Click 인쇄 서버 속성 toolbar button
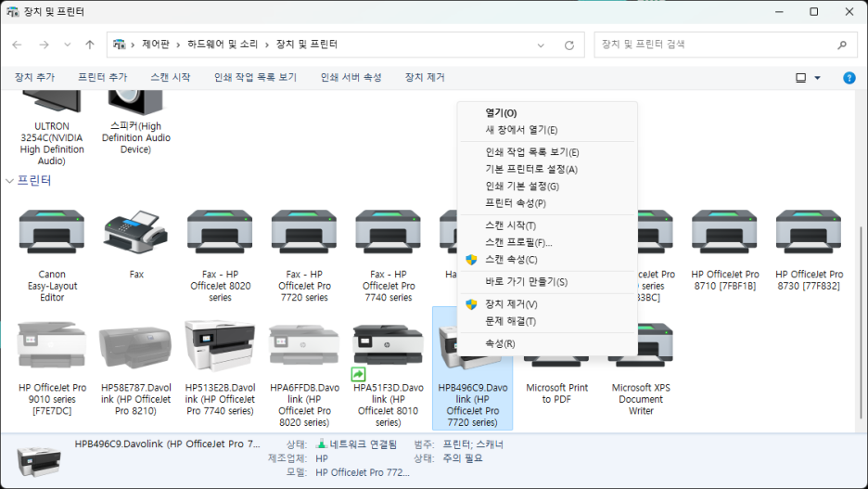868x489 pixels. pos(351,78)
